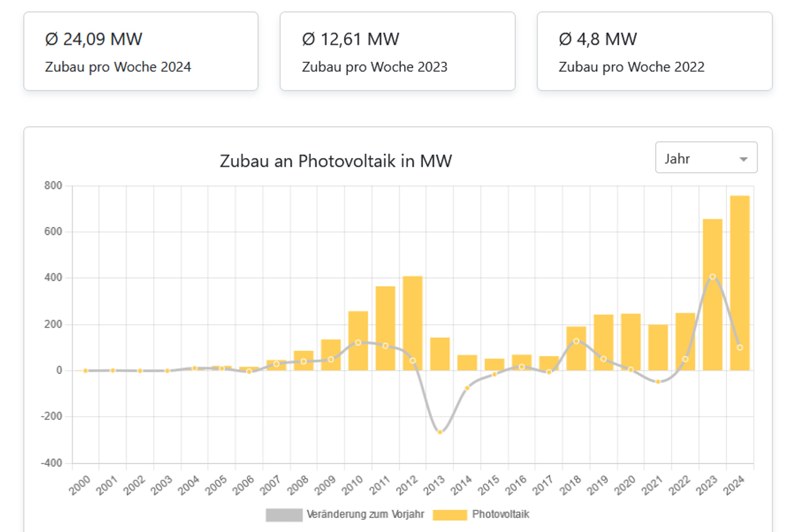798x532 pixels.
Task: Click the 2013 line data point at the minimum
Action: coord(440,432)
